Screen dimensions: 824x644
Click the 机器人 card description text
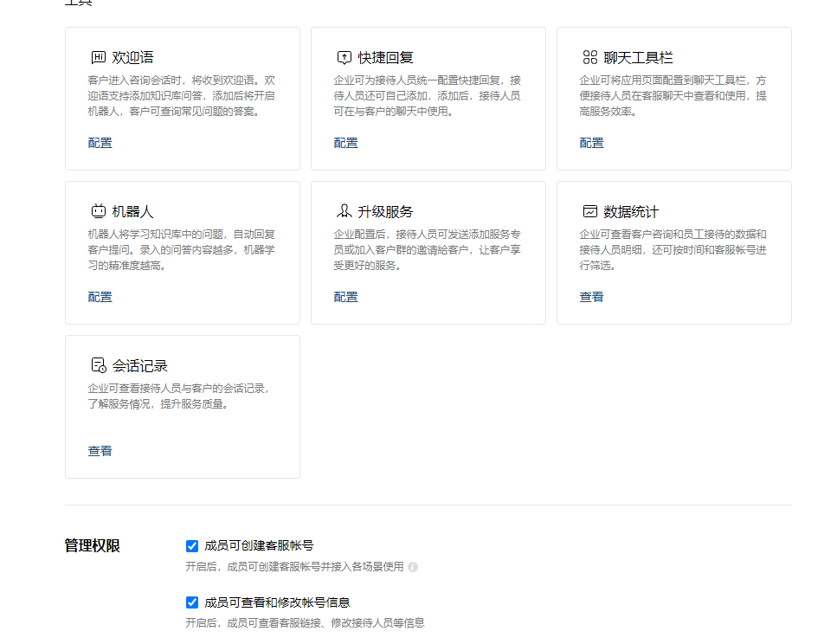pos(182,250)
